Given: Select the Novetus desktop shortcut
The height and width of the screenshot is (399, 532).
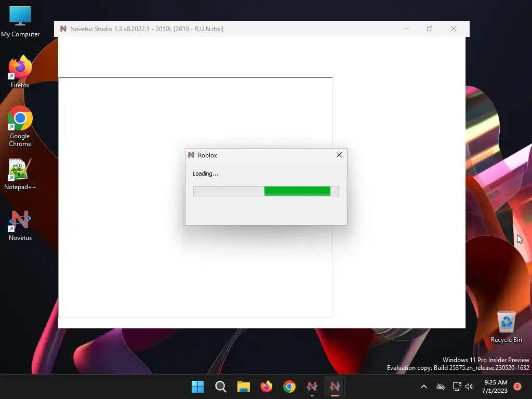Looking at the screenshot, I should pos(20,225).
